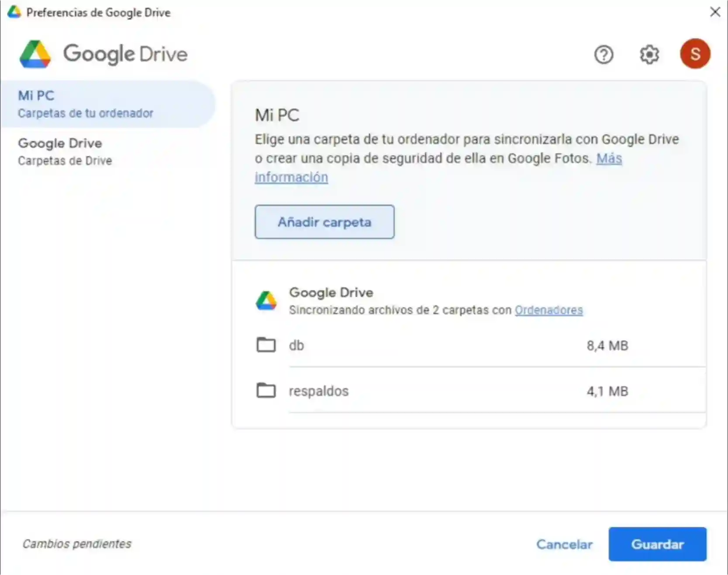Click the Añadir carpeta button
This screenshot has height=575, width=728.
(324, 222)
